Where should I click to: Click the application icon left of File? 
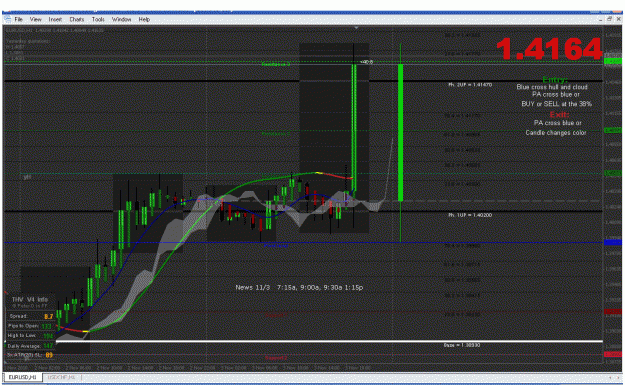[x=7, y=19]
